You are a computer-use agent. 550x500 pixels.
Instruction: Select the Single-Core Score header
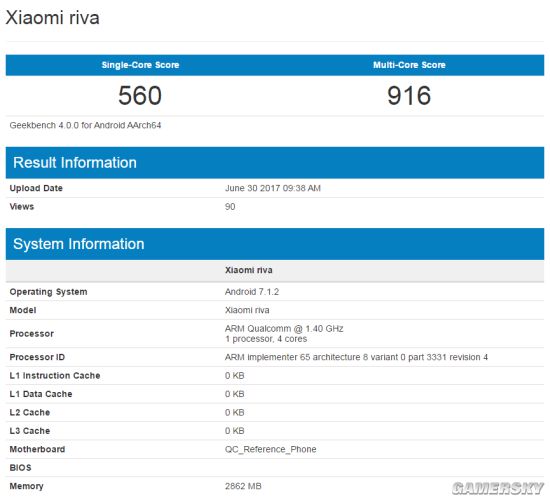click(140, 65)
